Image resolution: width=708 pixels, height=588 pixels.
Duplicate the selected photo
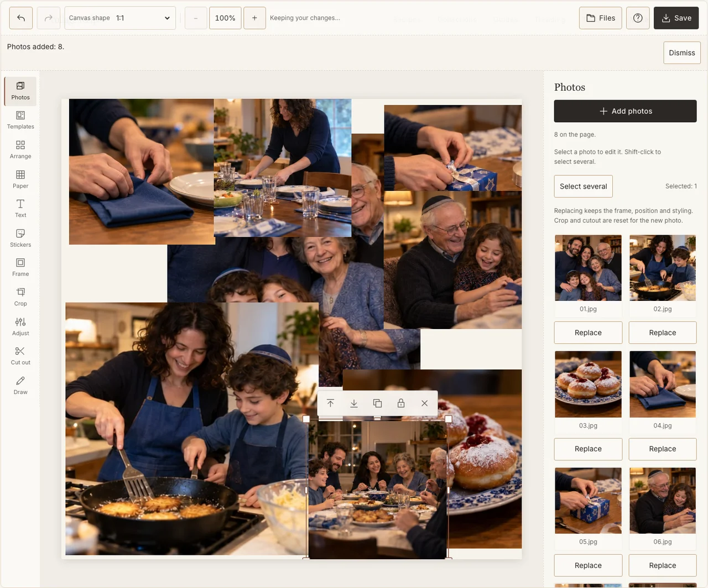point(377,403)
